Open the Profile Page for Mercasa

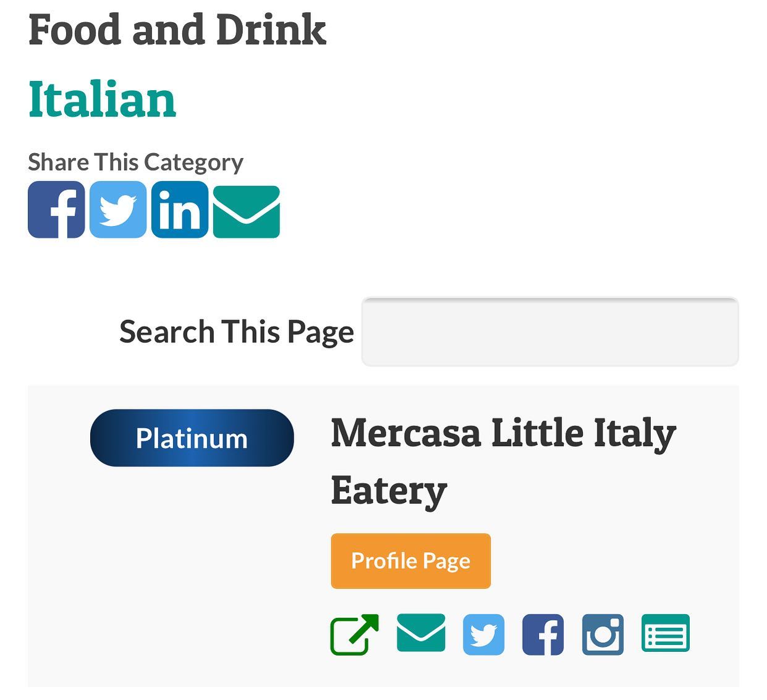click(411, 561)
